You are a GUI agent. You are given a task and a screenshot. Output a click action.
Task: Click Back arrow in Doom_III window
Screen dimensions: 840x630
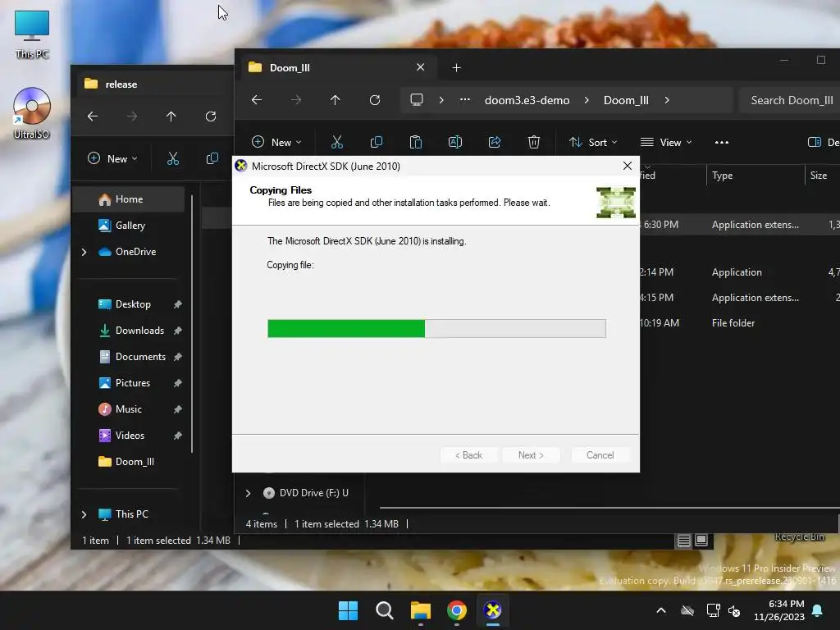pyautogui.click(x=257, y=99)
